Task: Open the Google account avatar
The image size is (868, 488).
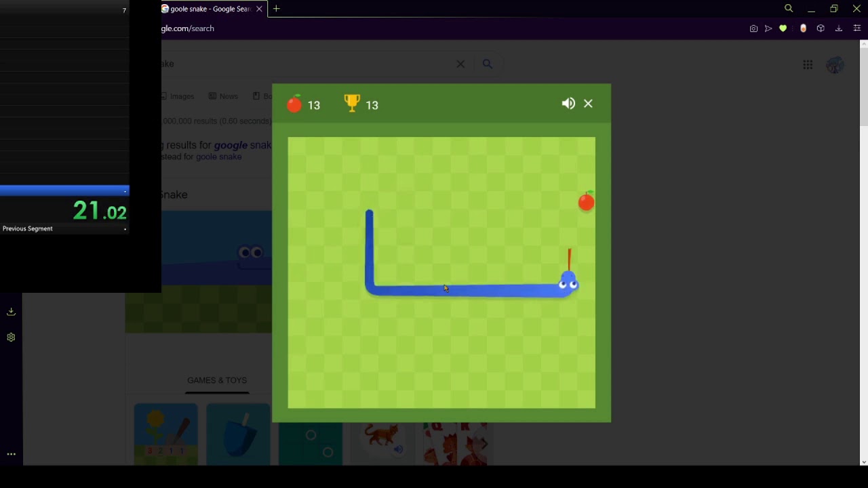Action: (835, 64)
